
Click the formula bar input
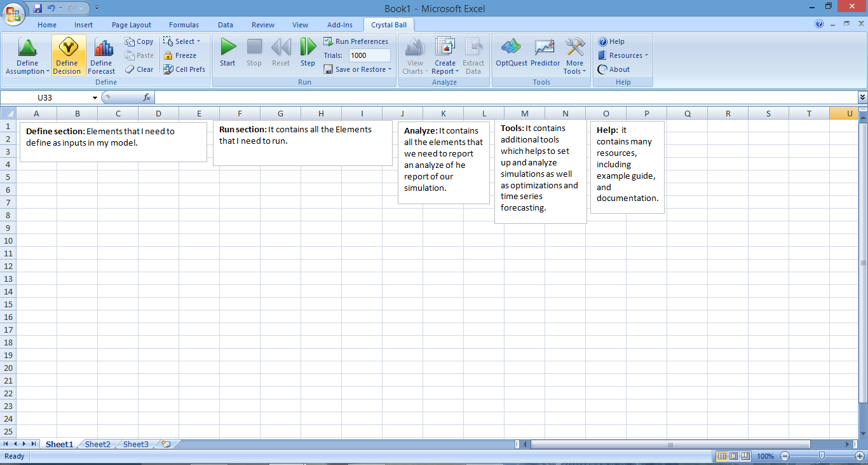click(505, 97)
